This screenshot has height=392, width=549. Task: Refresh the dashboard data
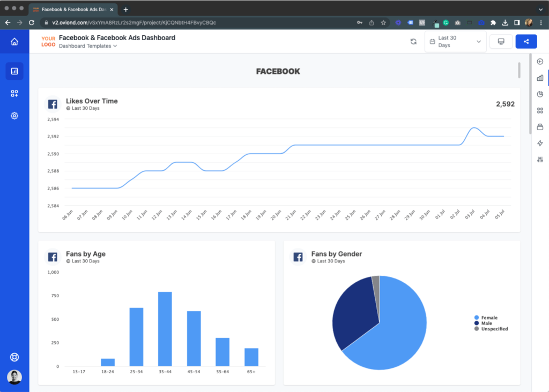tap(413, 42)
